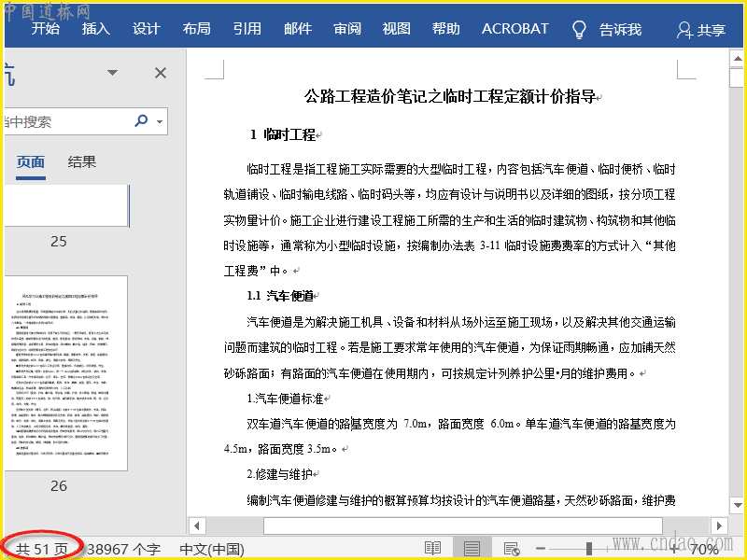Screen dimensions: 747x560
Task: Click the zoom out minus button
Action: [x=541, y=549]
